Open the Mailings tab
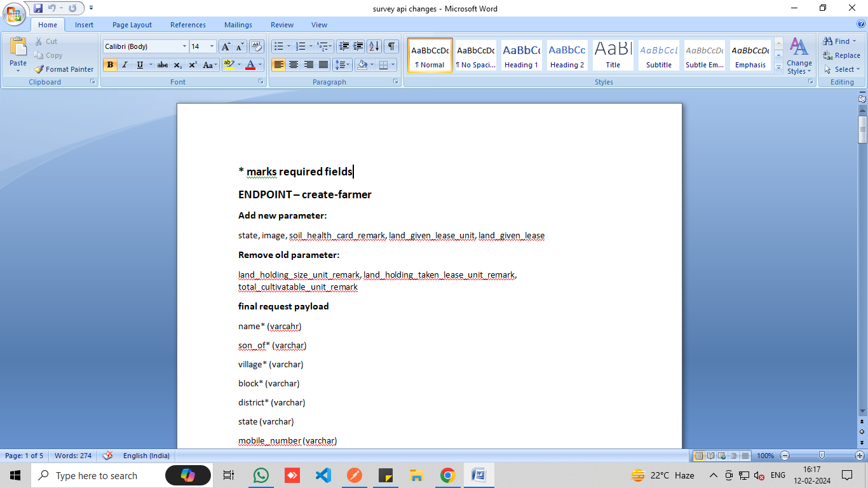 coord(238,25)
